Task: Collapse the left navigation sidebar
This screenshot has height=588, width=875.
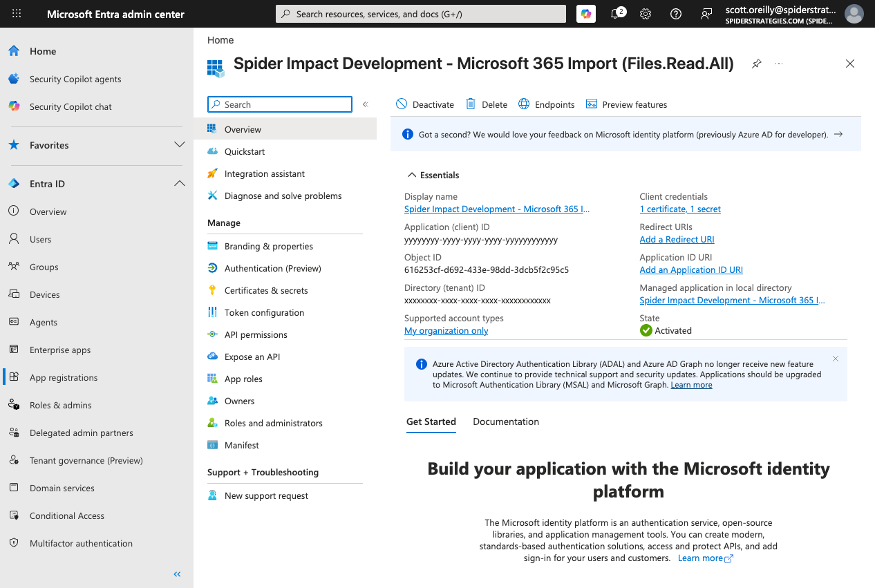Action: (177, 574)
